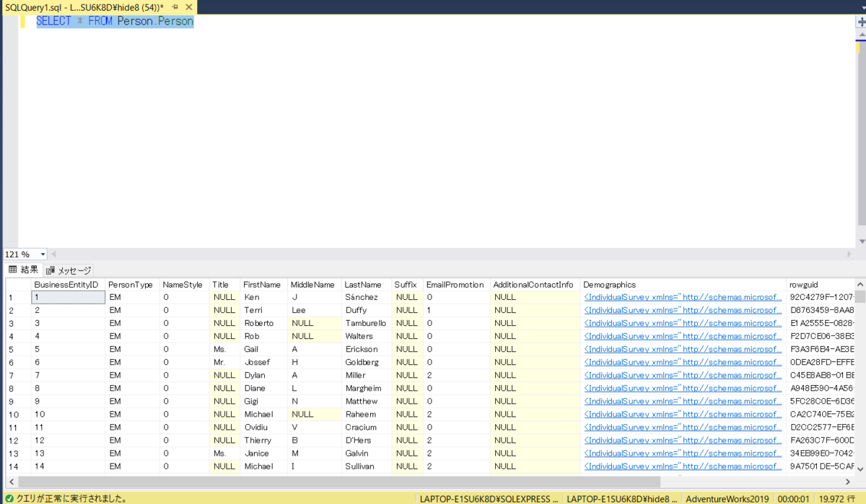
Task: Switch to the 結果 results tab
Action: [x=22, y=270]
